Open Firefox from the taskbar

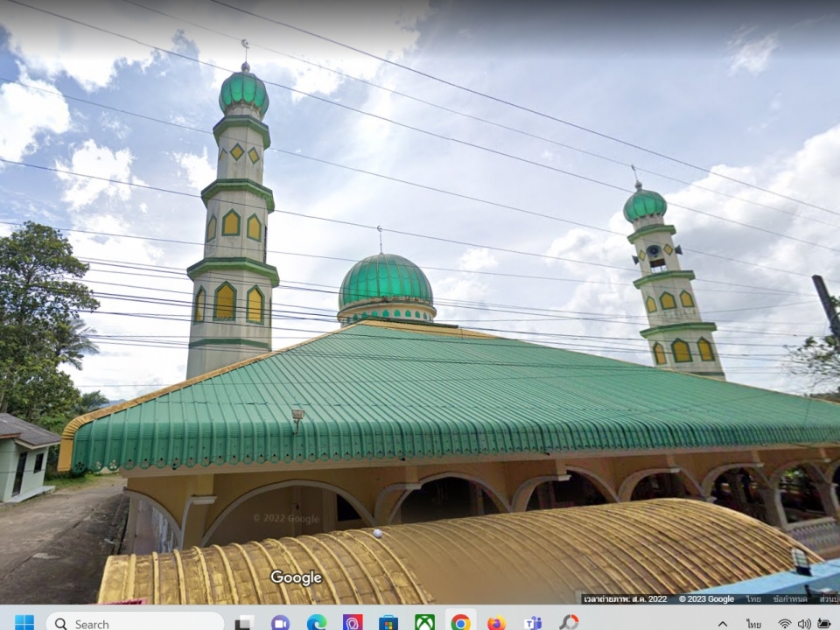[496, 623]
